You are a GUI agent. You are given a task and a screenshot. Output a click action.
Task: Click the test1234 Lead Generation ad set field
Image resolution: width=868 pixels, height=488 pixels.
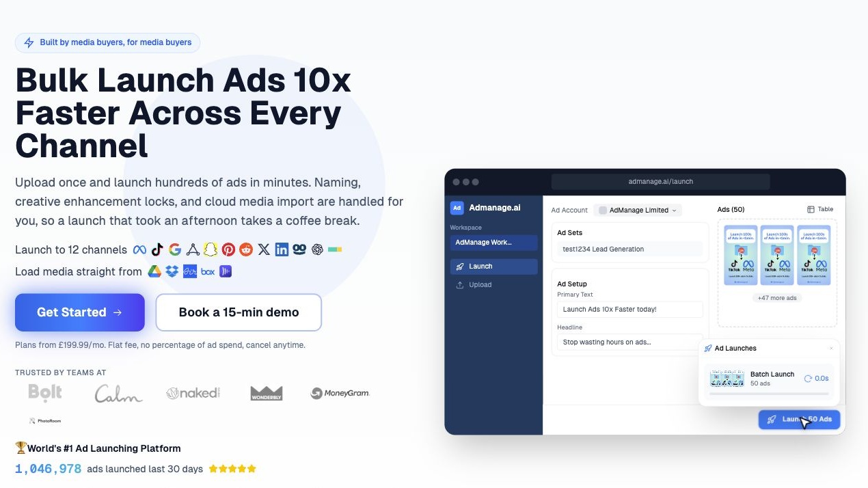click(x=630, y=249)
